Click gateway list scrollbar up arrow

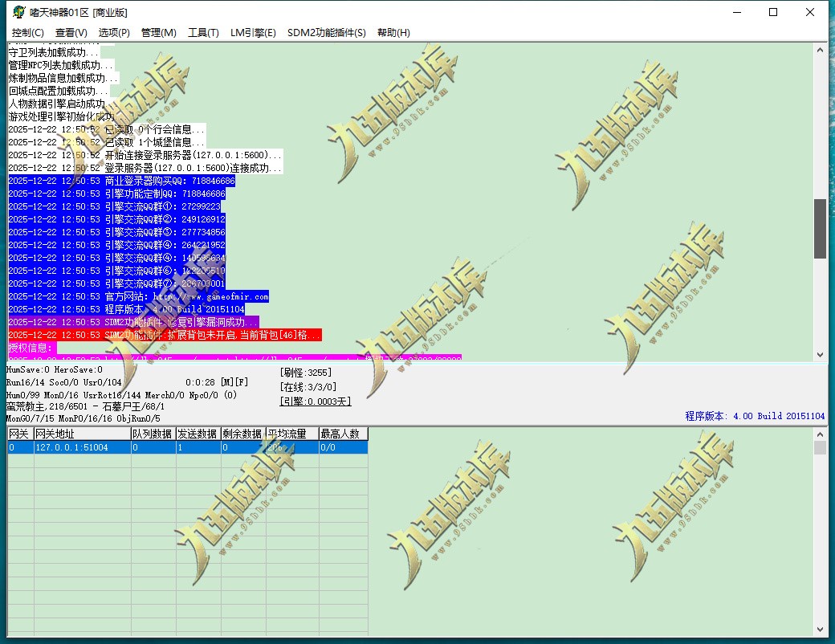[x=820, y=434]
